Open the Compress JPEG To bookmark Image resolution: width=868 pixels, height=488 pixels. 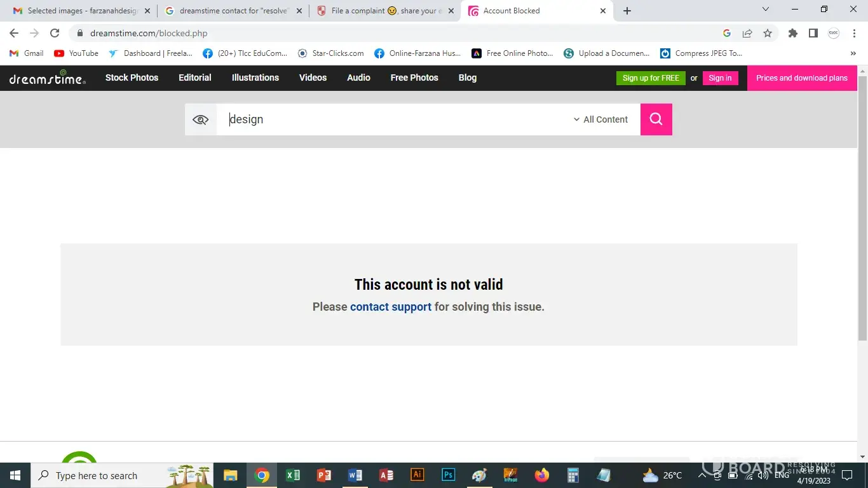(x=701, y=53)
